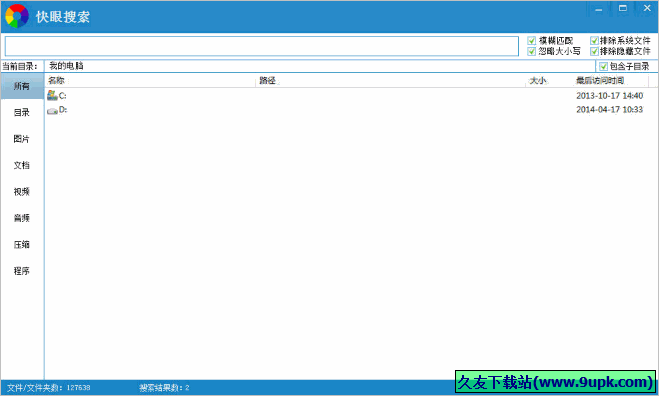Click the 我的电脑 current directory field
The width and height of the screenshot is (659, 396).
[x=320, y=66]
